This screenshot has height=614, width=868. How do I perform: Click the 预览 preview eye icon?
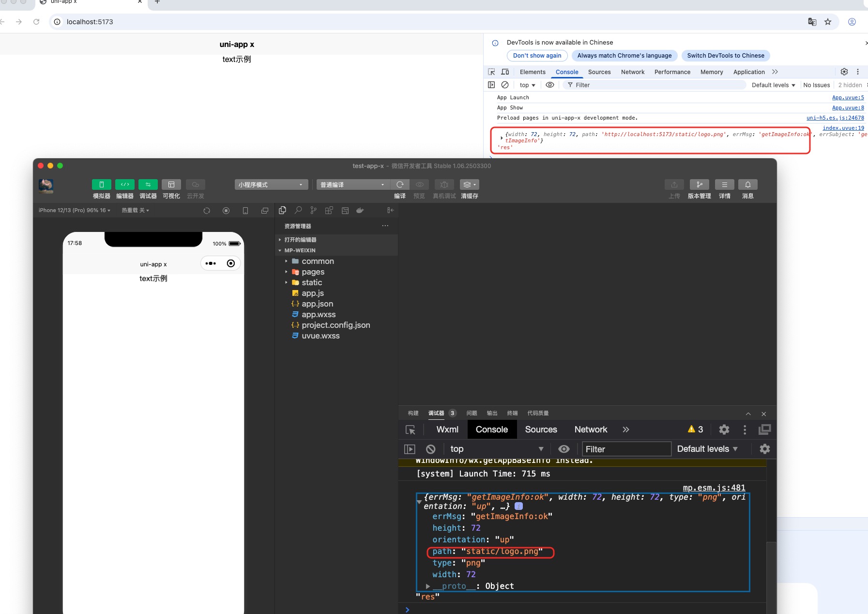pos(419,184)
